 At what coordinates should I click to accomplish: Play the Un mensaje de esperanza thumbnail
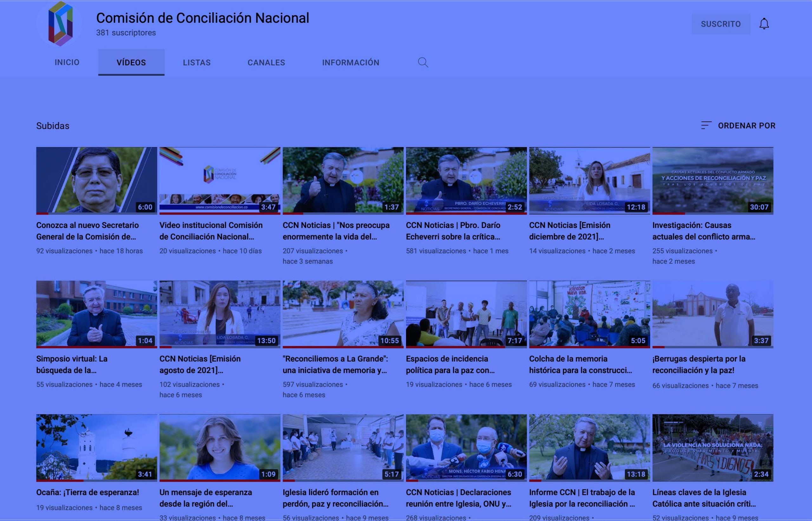[x=219, y=448]
